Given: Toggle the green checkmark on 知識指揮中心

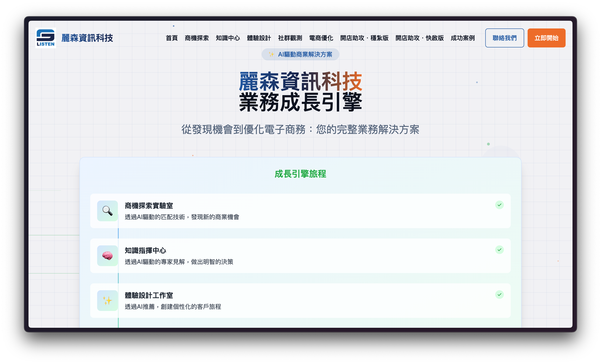Looking at the screenshot, I should pos(500,249).
